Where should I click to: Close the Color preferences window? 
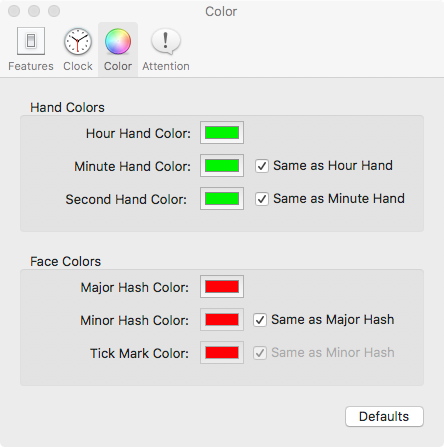(x=14, y=11)
